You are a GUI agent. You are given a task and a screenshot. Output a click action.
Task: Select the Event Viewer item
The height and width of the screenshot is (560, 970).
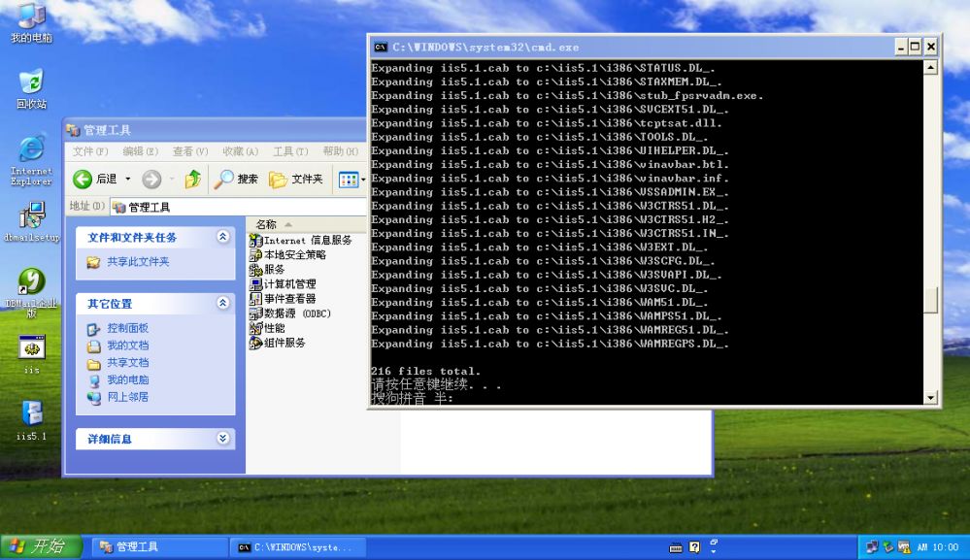[x=283, y=299]
